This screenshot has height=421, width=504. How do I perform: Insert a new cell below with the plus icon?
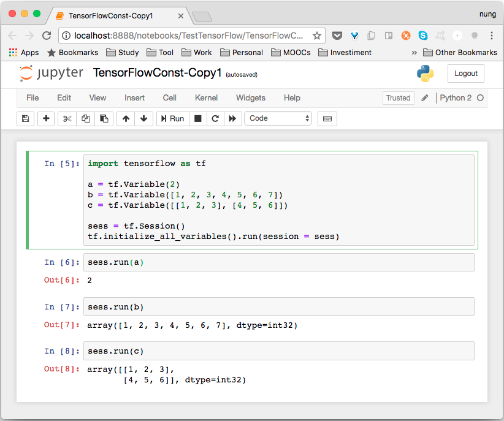46,119
